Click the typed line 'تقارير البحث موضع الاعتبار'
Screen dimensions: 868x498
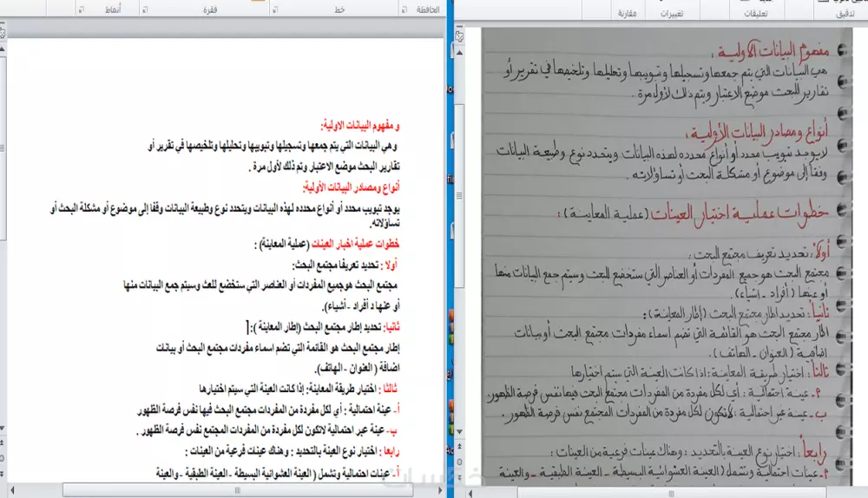(x=326, y=167)
